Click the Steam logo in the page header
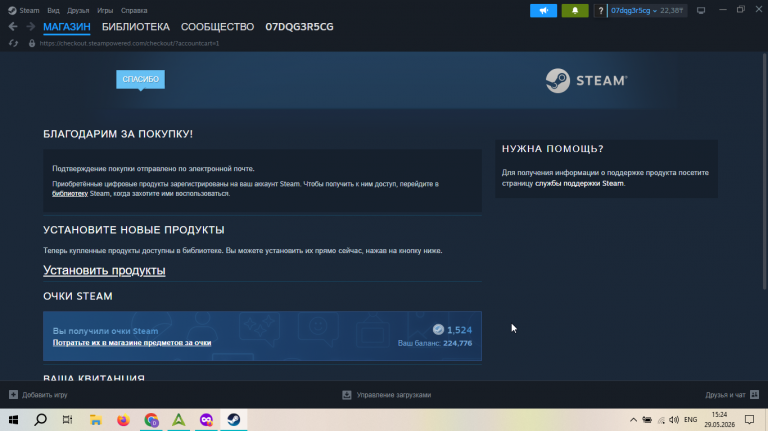768x431 pixels. [586, 80]
